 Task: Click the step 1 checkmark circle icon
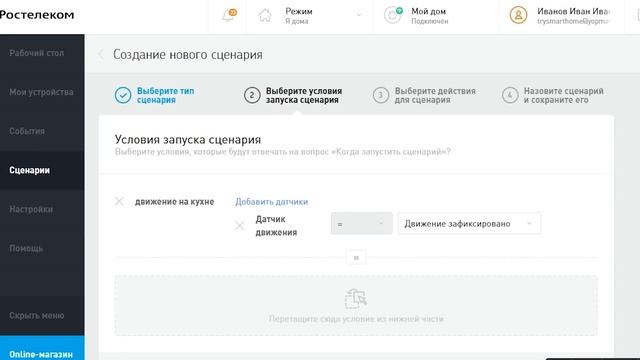click(123, 95)
